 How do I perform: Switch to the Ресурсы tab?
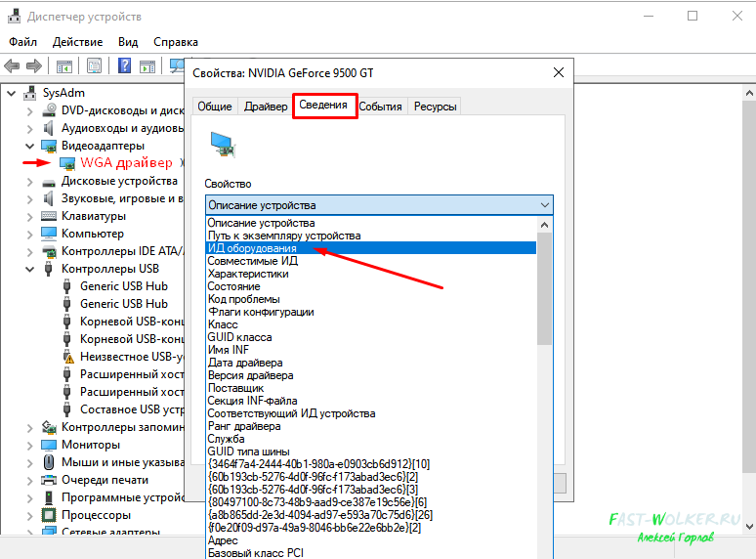436,107
